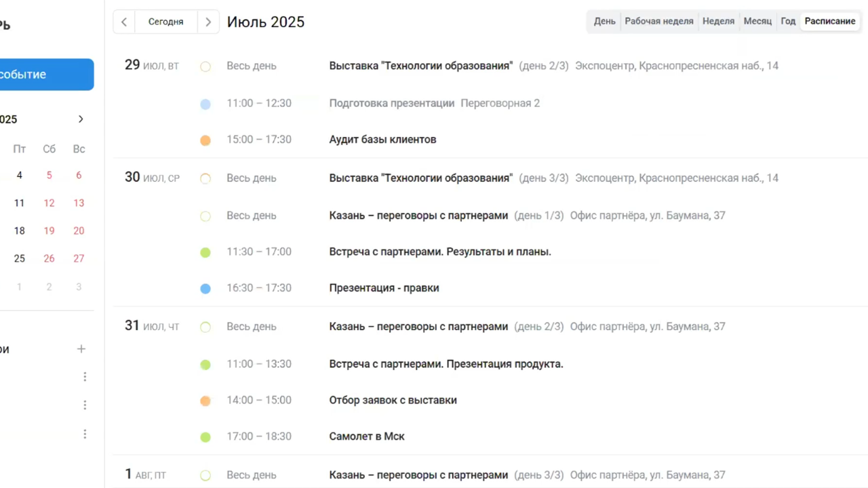Select date 25 in the mini calendar
The height and width of the screenshot is (488, 868).
(19, 258)
